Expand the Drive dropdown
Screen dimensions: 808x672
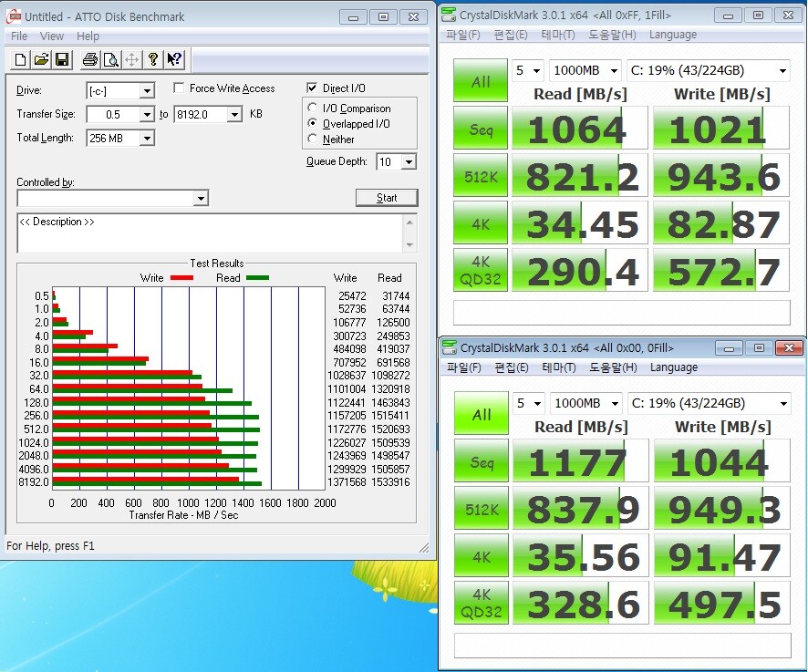coord(146,91)
